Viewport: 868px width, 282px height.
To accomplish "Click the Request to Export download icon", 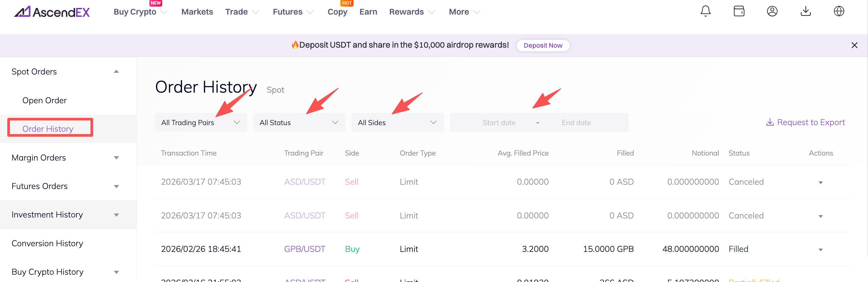I will 770,122.
